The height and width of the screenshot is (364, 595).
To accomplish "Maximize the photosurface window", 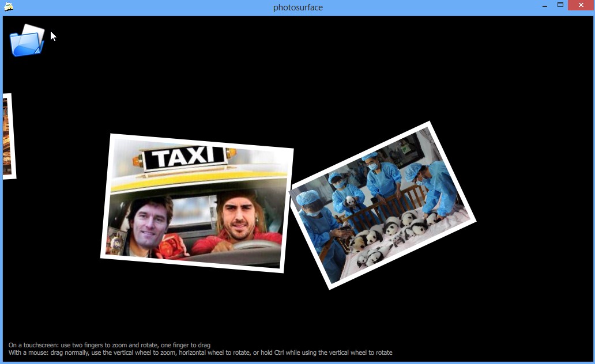I will [560, 6].
